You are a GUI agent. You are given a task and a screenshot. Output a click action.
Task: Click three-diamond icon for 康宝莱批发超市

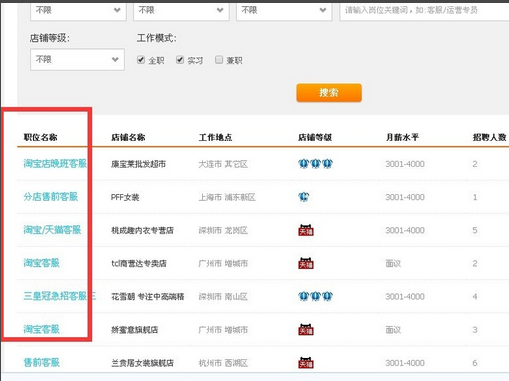coord(315,164)
